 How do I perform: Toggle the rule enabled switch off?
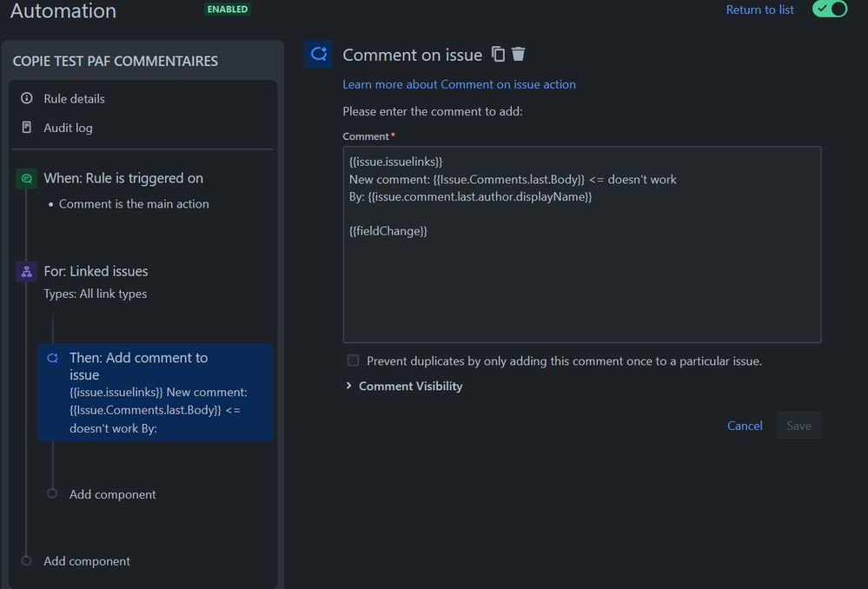[829, 9]
